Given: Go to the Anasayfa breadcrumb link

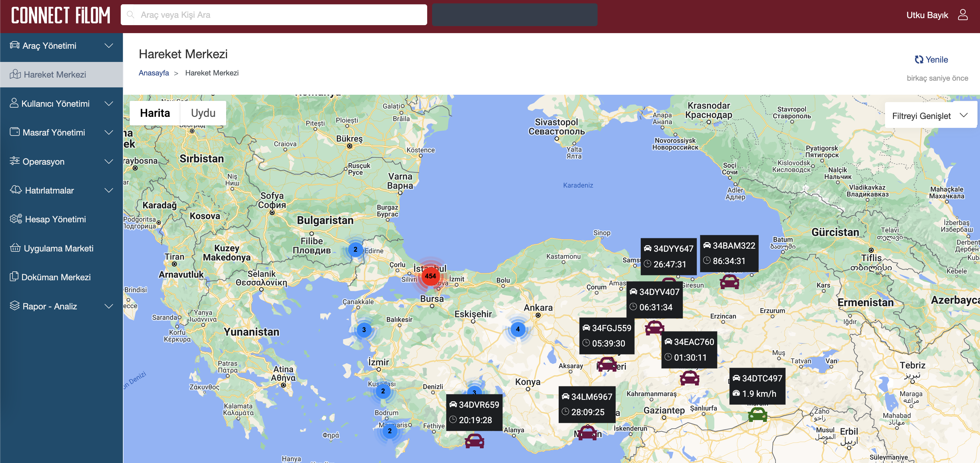Looking at the screenshot, I should tap(154, 73).
